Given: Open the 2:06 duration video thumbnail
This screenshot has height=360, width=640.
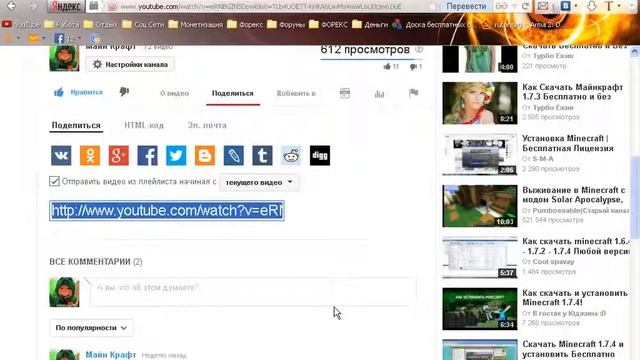Looking at the screenshot, I should pos(480,155).
